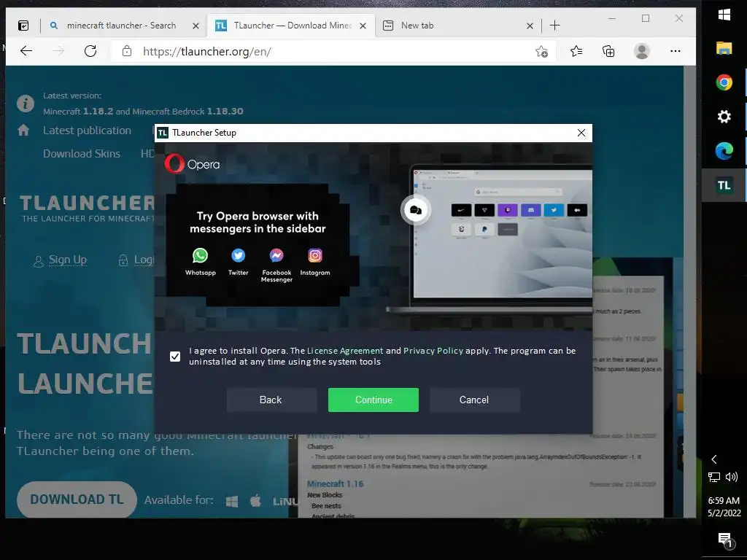
Task: Click the webpage vertical scrollbar
Action: [689, 292]
